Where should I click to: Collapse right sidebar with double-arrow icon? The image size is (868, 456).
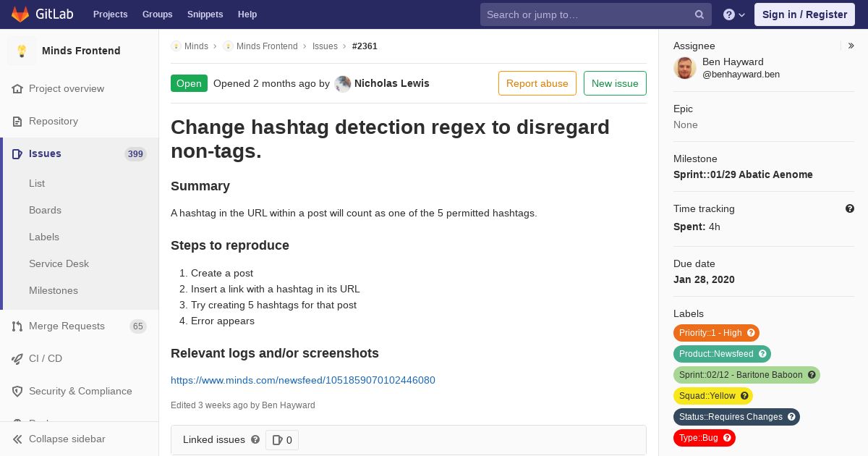851,46
